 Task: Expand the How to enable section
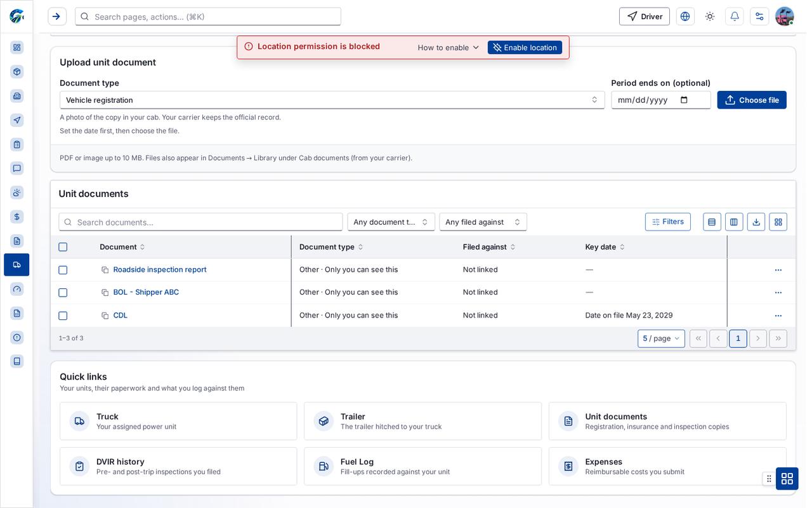click(449, 48)
